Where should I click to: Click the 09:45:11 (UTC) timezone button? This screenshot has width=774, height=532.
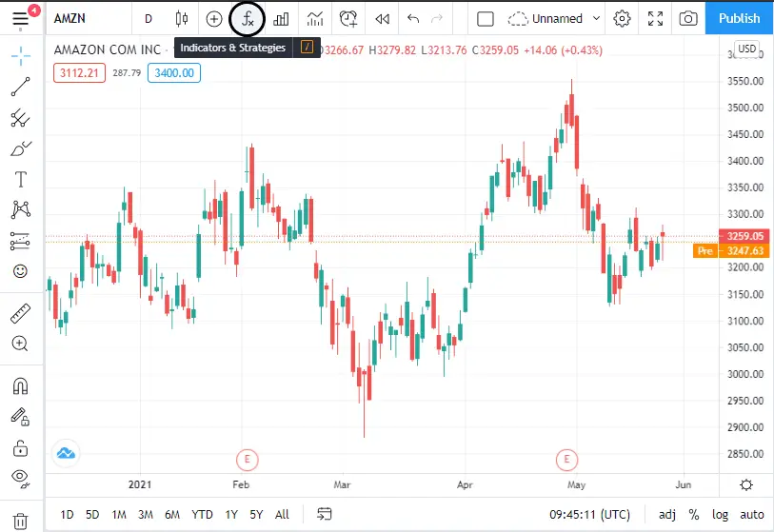coord(590,515)
